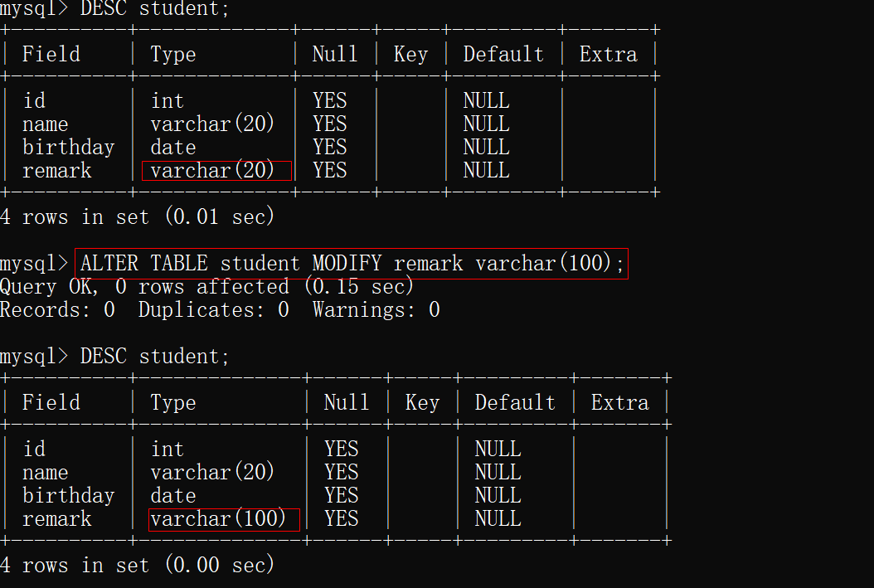
Task: Select the Field header in the first table
Action: coord(51,55)
